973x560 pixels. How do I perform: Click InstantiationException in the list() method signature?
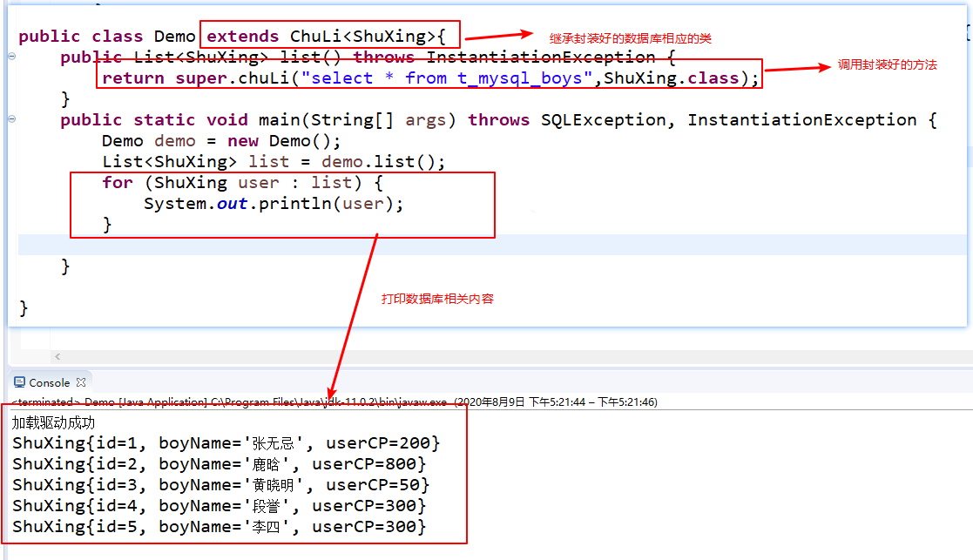[x=540, y=57]
